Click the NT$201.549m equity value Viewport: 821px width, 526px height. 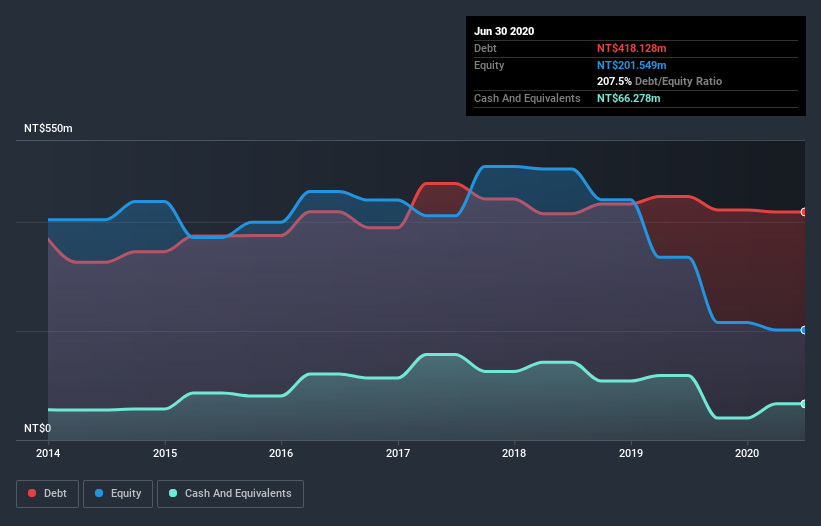631,65
